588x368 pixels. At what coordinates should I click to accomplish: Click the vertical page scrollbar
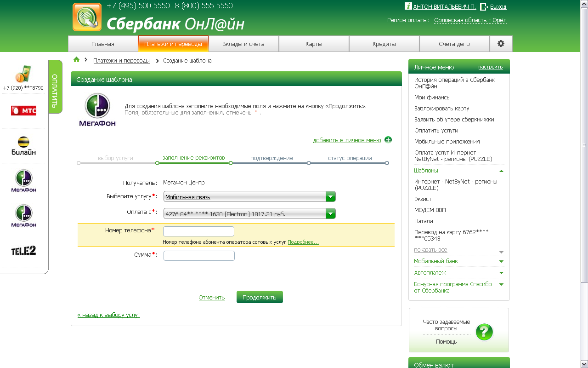pyautogui.click(x=584, y=145)
